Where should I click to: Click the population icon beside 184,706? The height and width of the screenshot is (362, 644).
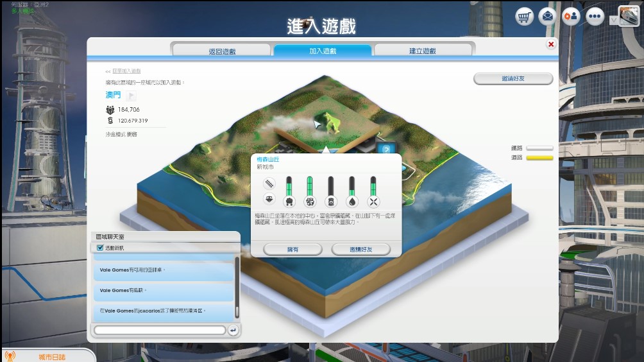click(x=110, y=110)
